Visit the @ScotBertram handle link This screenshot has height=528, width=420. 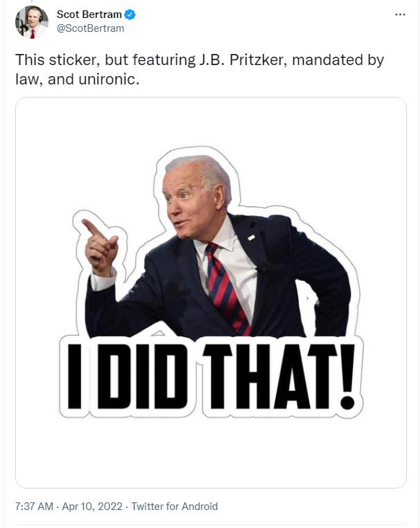pyautogui.click(x=90, y=28)
